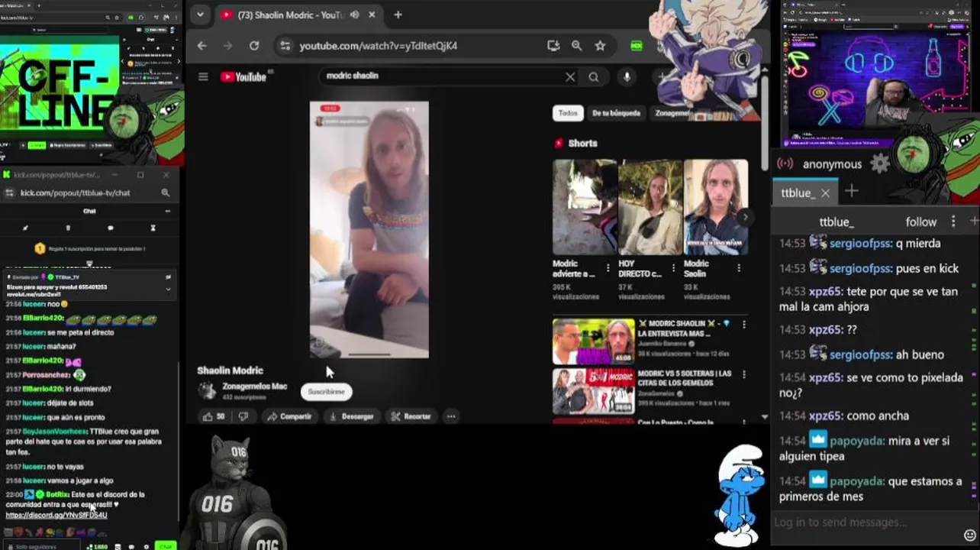
Task: Dislike the Shaolin Modric video
Action: click(x=243, y=416)
